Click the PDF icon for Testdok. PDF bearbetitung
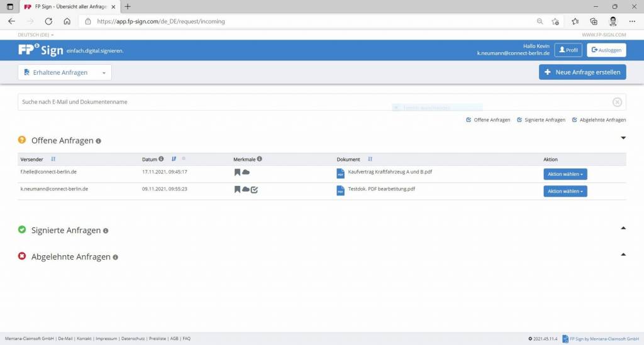The image size is (644, 345). click(x=340, y=190)
